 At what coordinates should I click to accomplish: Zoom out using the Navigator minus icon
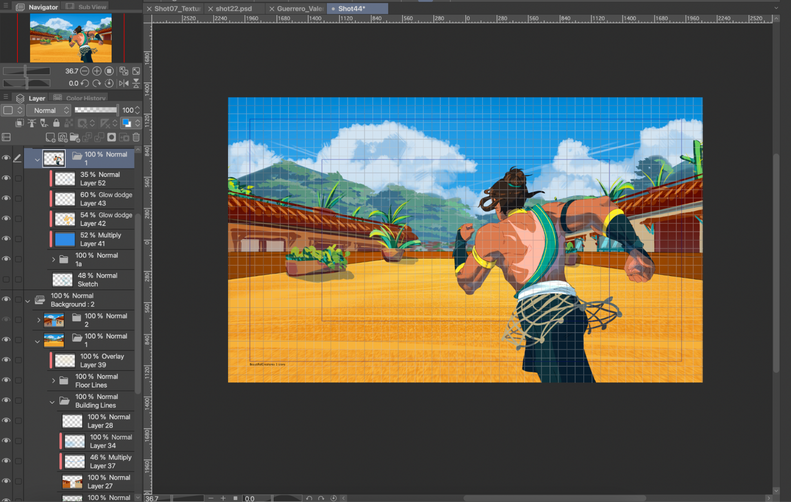(85, 71)
